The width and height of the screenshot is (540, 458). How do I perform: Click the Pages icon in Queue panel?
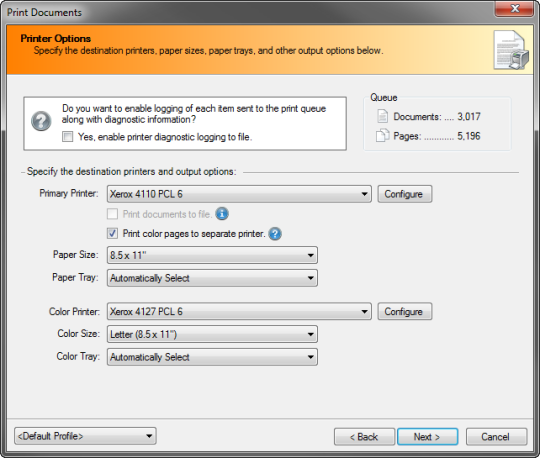point(382,135)
